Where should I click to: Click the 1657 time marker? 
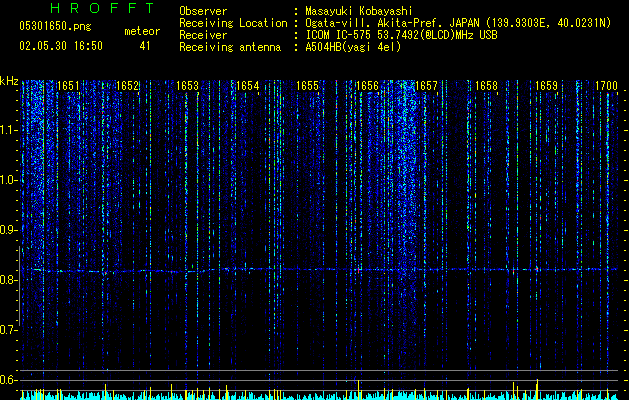tap(426, 86)
